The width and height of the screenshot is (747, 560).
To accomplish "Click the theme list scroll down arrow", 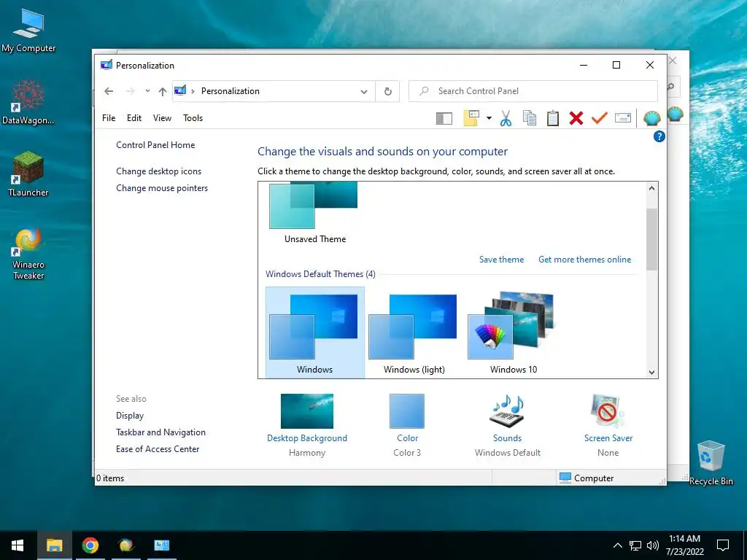I will click(651, 373).
